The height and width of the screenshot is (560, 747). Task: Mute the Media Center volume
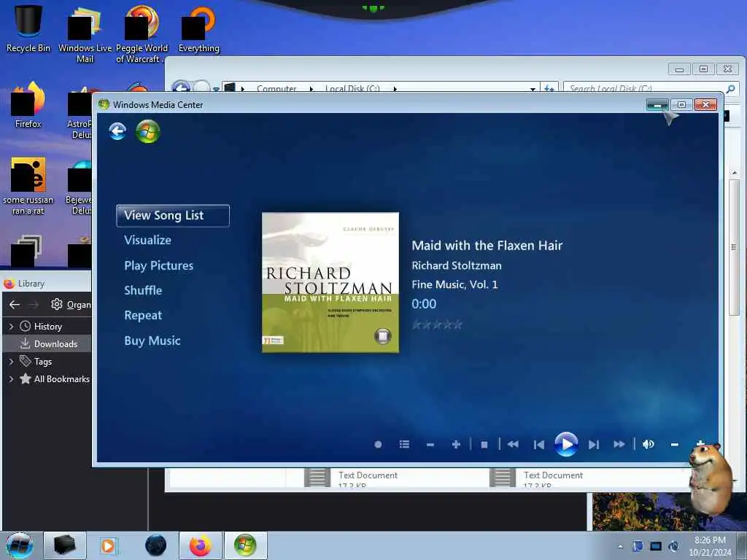point(648,444)
